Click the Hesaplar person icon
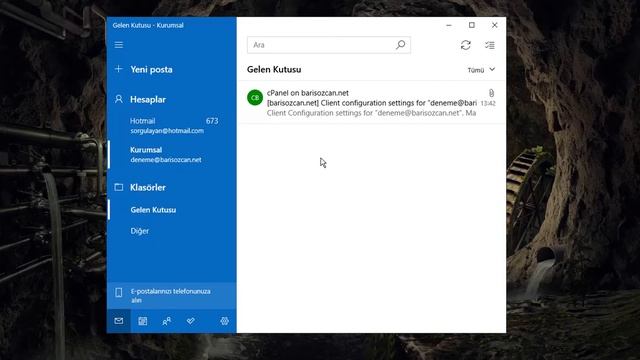Image resolution: width=640 pixels, height=360 pixels. pyautogui.click(x=118, y=99)
